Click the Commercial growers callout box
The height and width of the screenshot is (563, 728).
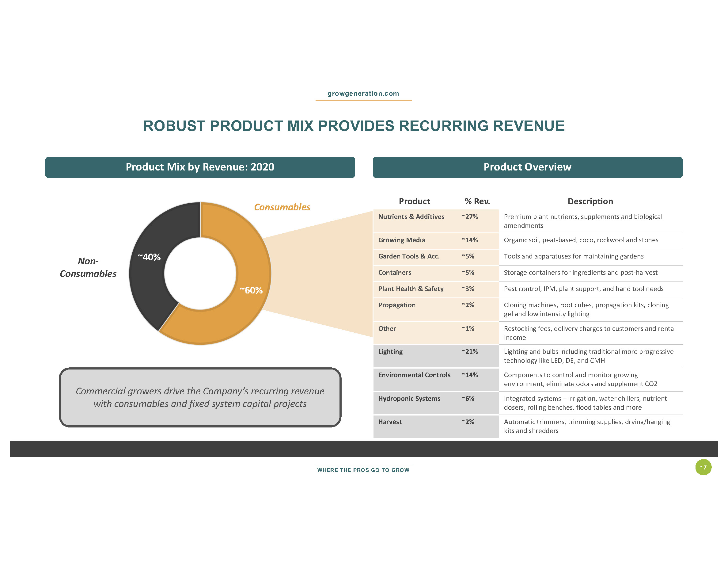pyautogui.click(x=200, y=397)
